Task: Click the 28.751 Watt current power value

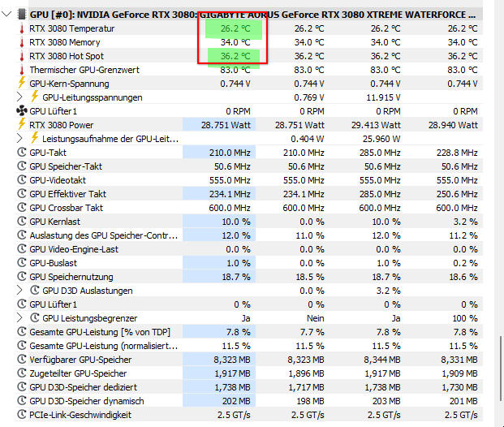Action: (226, 125)
